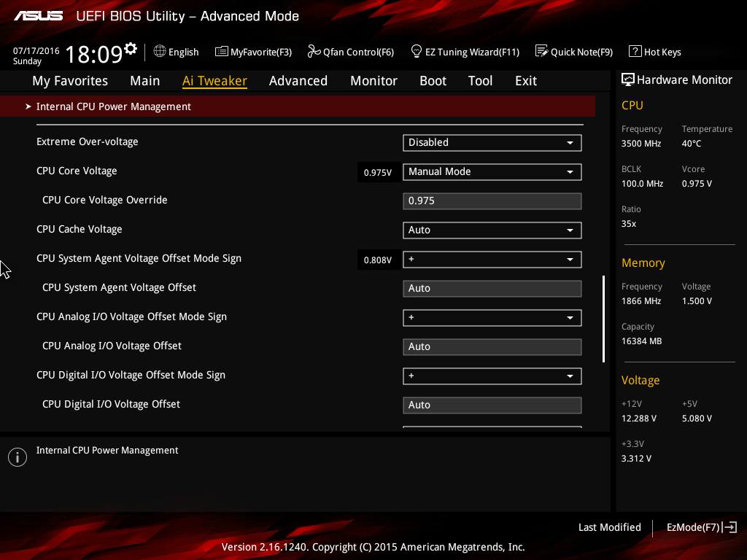Edit CPU Core Voltage Override field
Screen dimensions: 747x560
point(492,201)
